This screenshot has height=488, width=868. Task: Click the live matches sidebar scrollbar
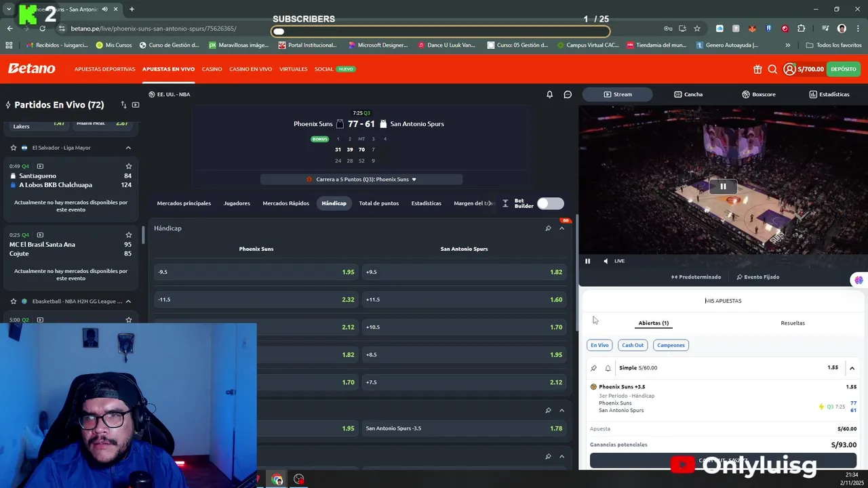click(142, 235)
